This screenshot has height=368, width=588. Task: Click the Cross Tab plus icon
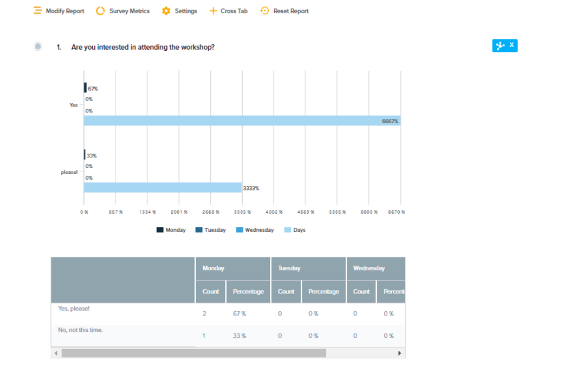click(x=213, y=11)
